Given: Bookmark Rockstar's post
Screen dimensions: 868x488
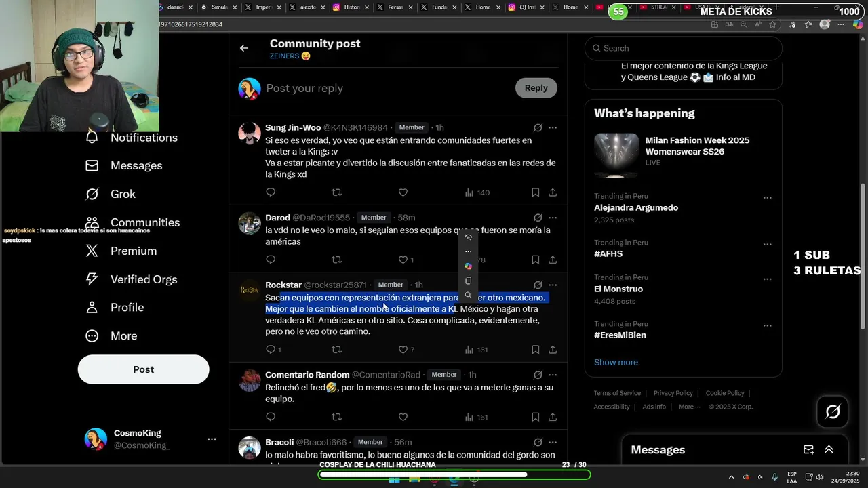Looking at the screenshot, I should coord(535,350).
